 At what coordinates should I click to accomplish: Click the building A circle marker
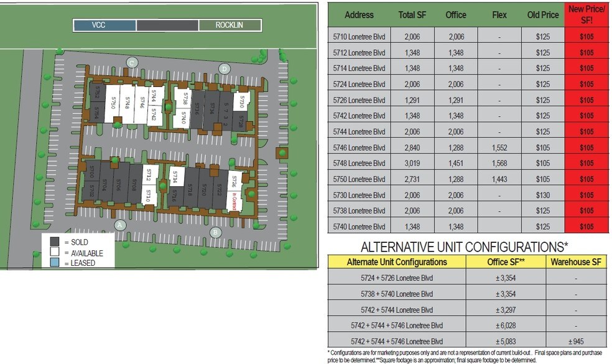[121, 224]
